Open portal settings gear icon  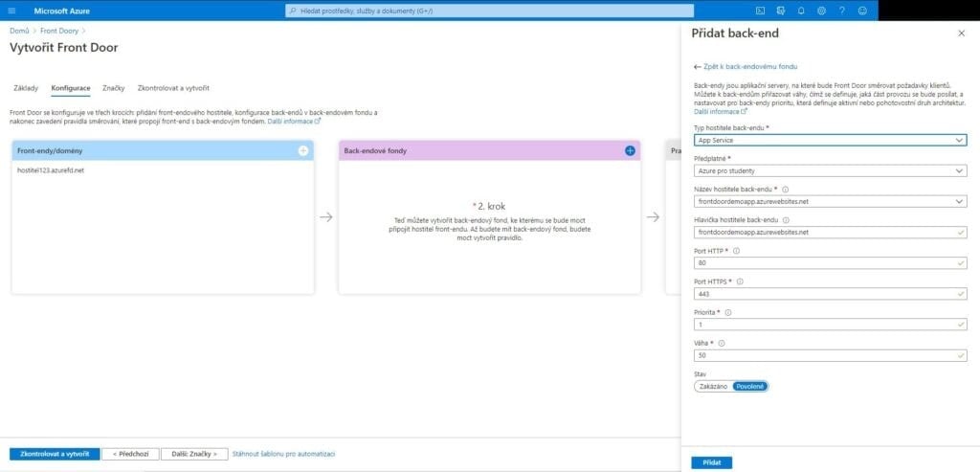[821, 11]
